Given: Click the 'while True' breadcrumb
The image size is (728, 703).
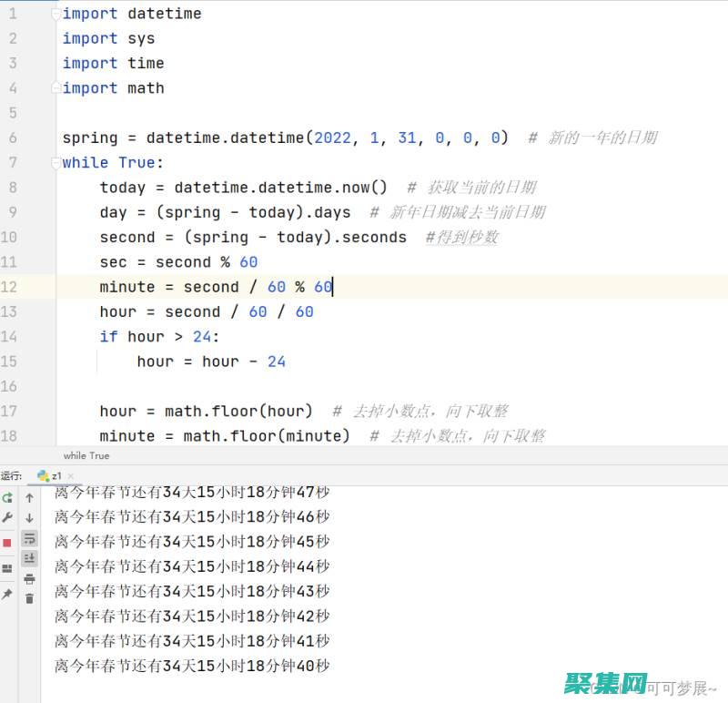Looking at the screenshot, I should coord(86,455).
